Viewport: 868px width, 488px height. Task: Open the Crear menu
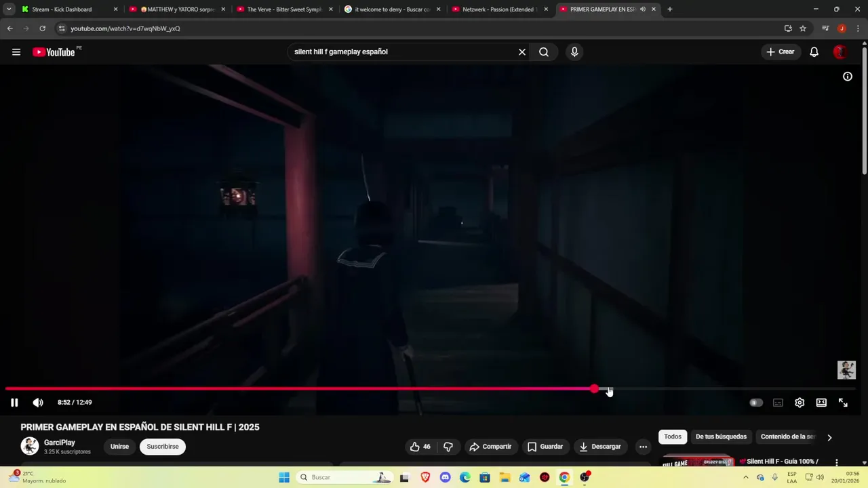click(x=780, y=52)
